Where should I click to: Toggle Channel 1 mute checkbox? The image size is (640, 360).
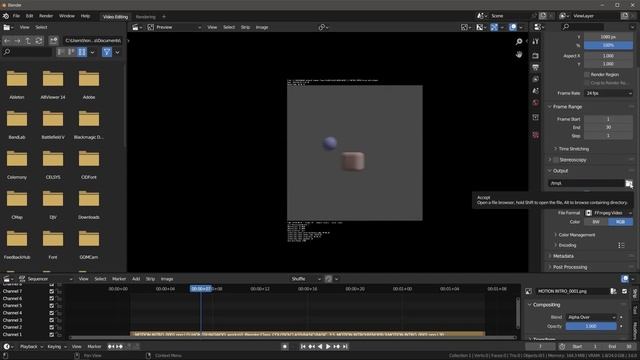click(x=51, y=335)
